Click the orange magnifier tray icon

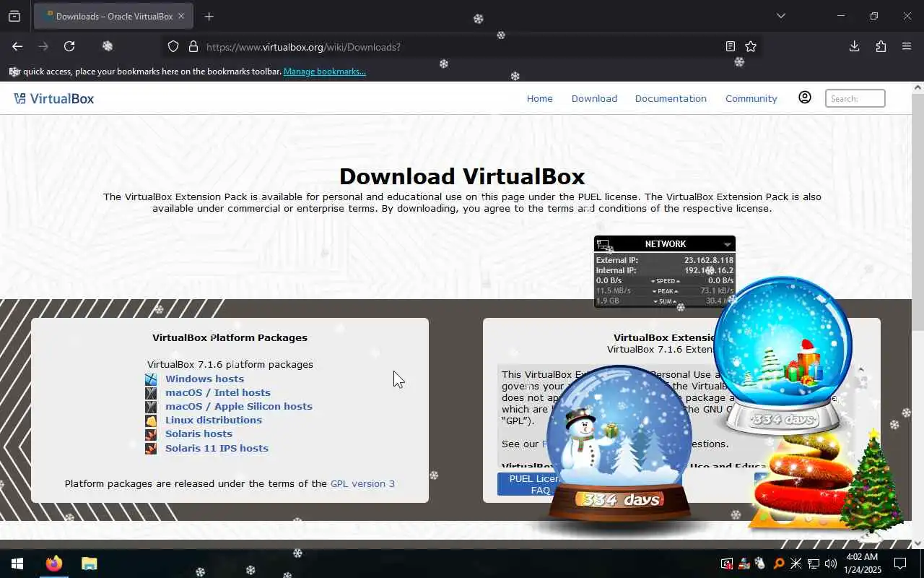[x=779, y=564]
